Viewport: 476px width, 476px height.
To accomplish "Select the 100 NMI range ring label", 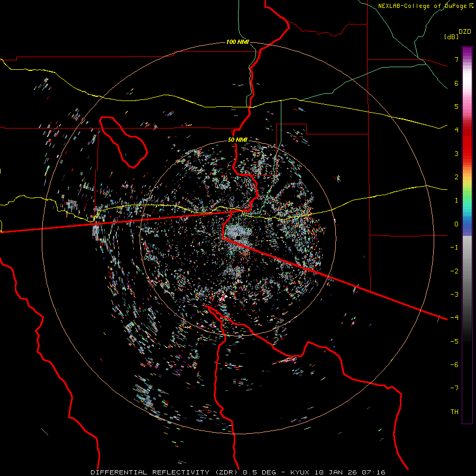I will 237,42.
